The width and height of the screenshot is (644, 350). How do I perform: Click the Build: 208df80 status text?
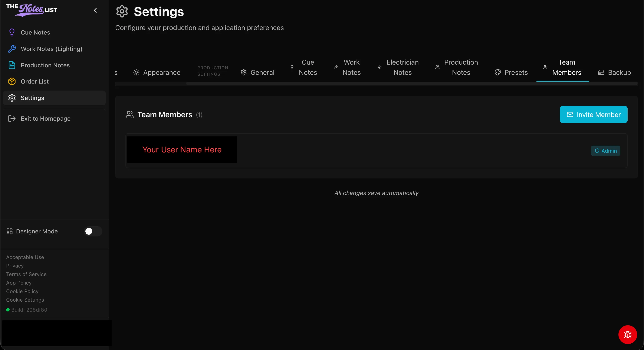29,310
